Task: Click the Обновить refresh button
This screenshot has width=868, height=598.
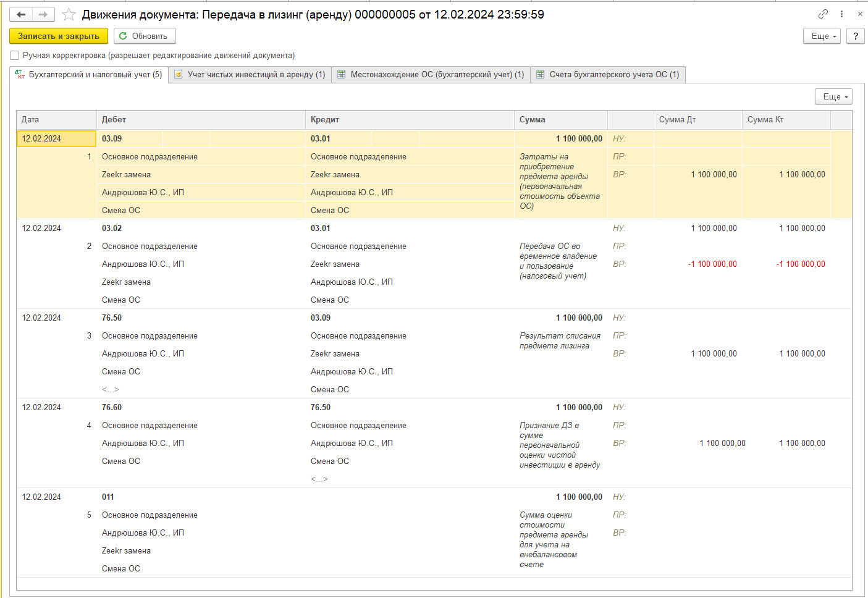Action: click(145, 36)
